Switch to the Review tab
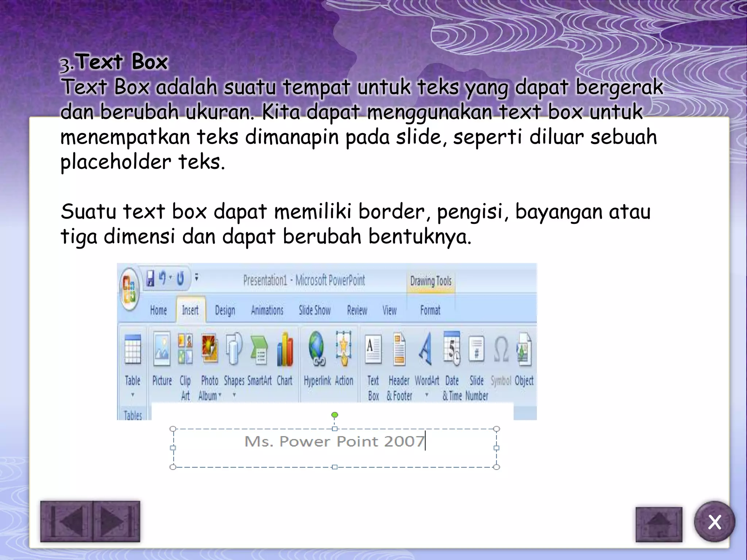747x560 pixels. pyautogui.click(x=357, y=310)
